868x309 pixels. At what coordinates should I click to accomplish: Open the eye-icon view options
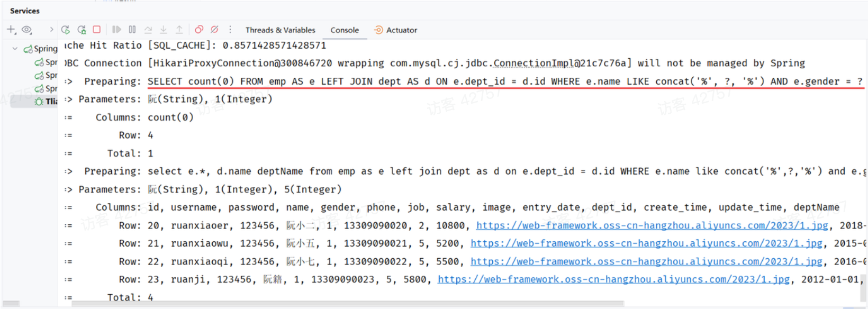[27, 30]
